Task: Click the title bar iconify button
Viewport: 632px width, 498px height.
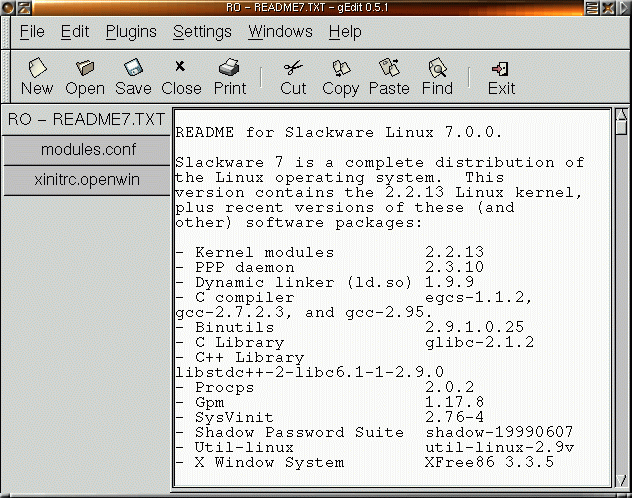Action: [x=592, y=8]
